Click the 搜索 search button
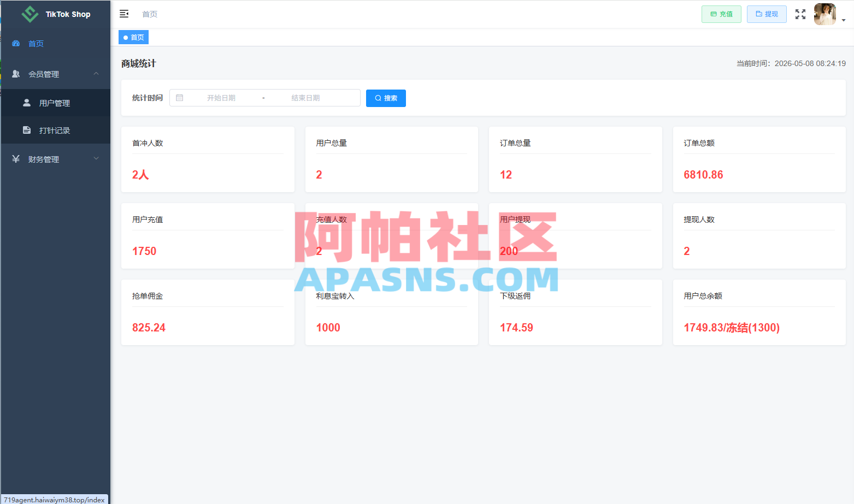Screen dimensions: 854x504 386,98
